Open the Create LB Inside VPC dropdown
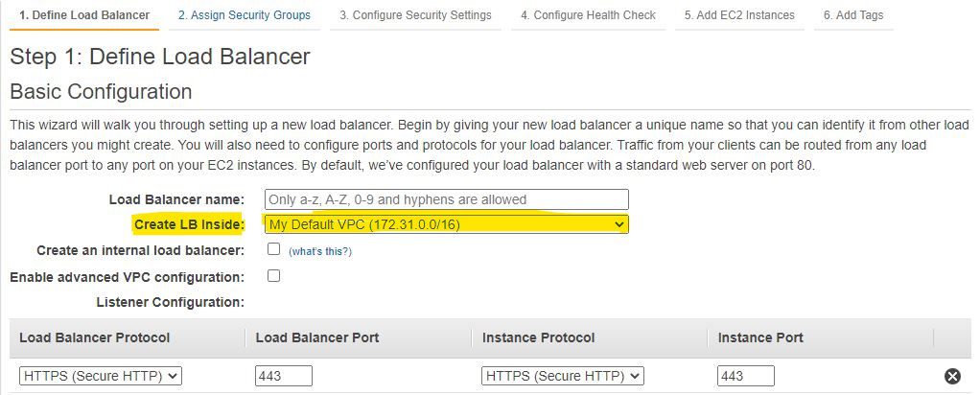 point(447,224)
